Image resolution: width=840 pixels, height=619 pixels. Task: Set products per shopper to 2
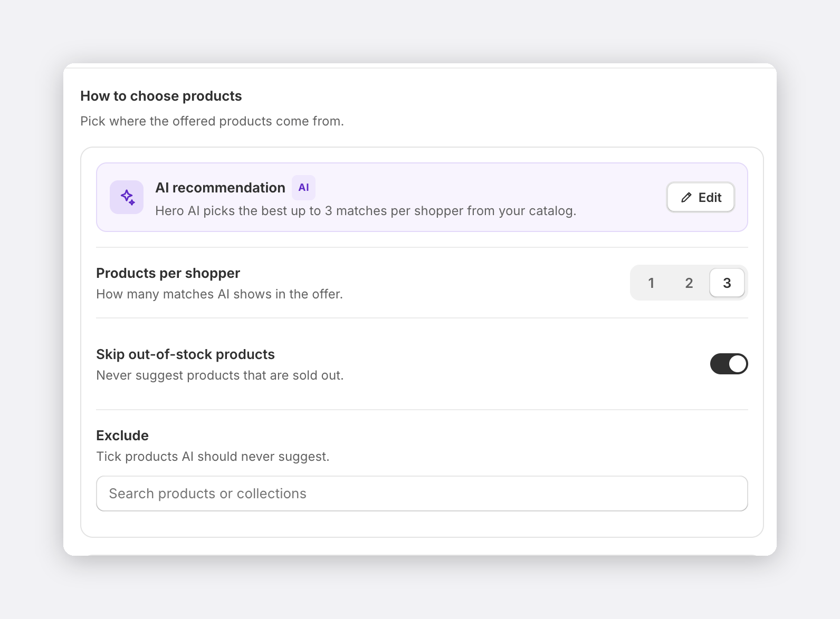[689, 283]
